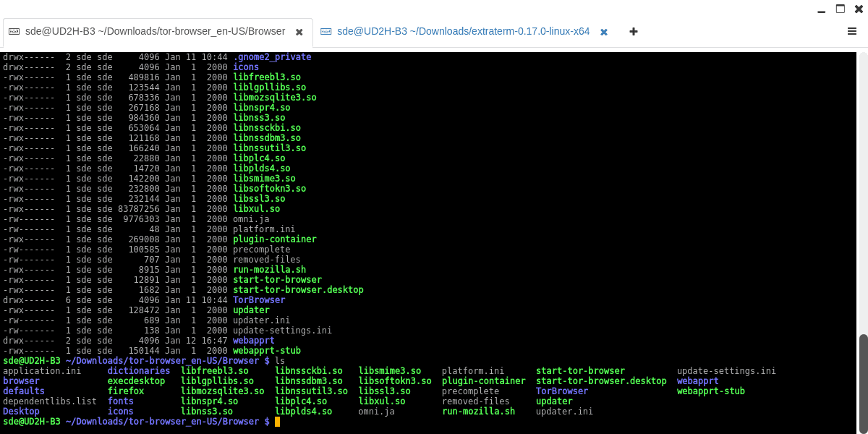This screenshot has height=434, width=868.
Task: Click webapprt directory in long listing
Action: [x=254, y=341]
